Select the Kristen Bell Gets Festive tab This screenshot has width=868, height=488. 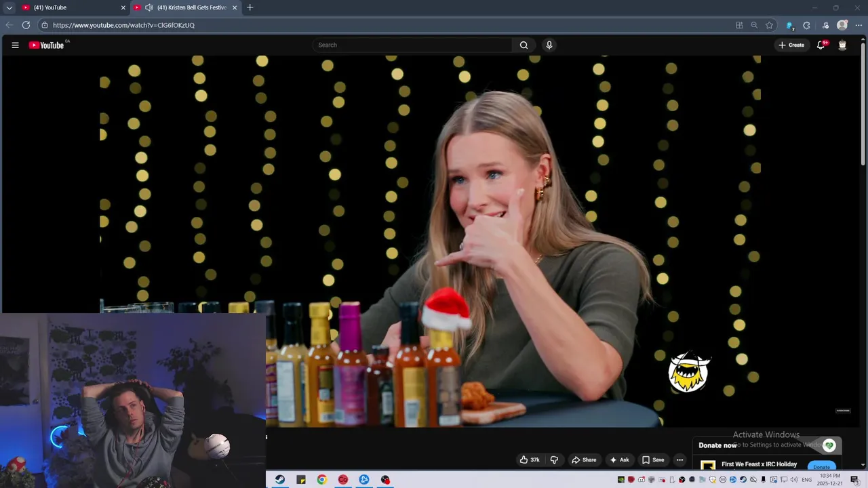click(x=185, y=7)
